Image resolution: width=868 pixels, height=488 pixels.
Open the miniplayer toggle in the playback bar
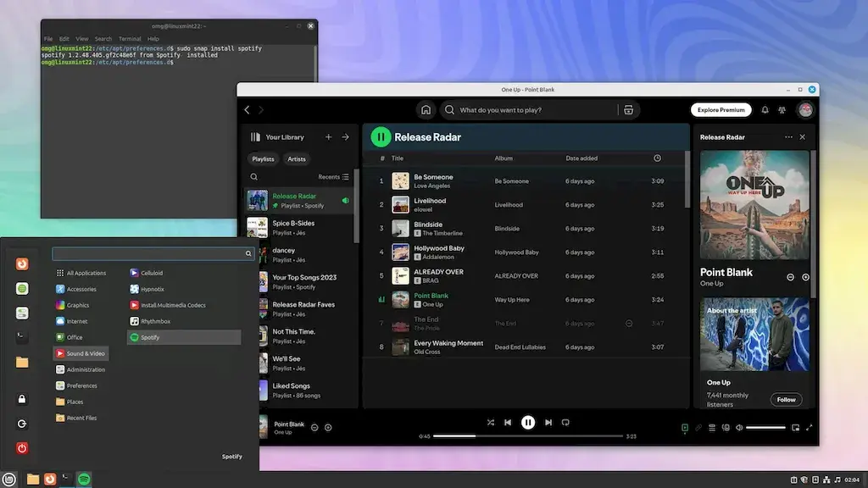coord(795,427)
